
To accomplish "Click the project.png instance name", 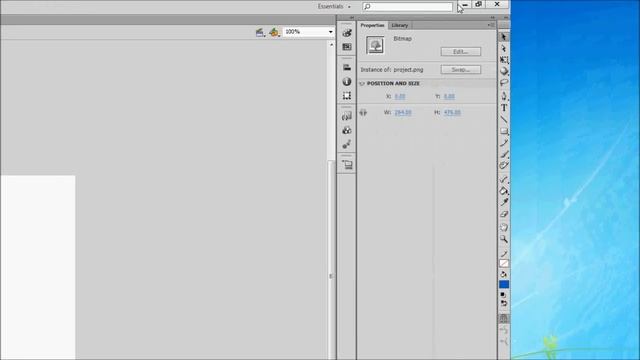I will 408,70.
